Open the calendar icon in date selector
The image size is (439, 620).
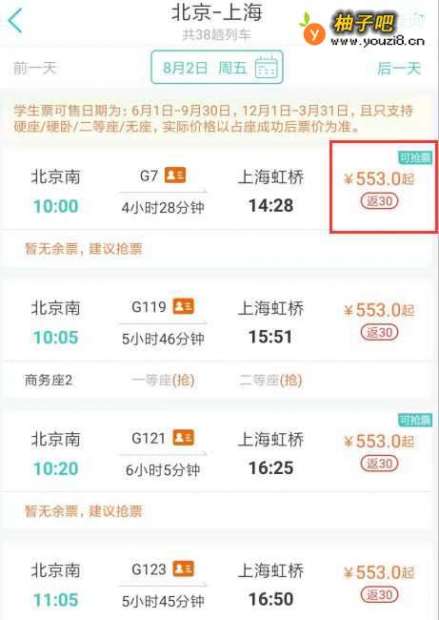tap(266, 67)
